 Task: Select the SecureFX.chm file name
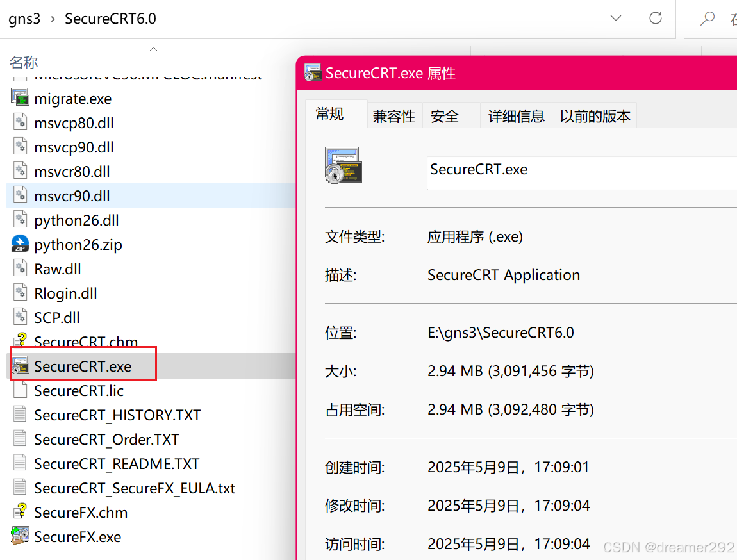point(81,513)
